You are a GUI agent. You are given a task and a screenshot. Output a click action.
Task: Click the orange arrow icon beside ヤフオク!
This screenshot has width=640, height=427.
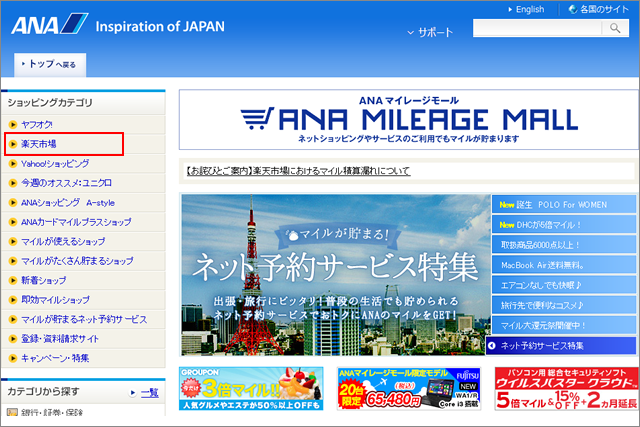click(x=13, y=125)
